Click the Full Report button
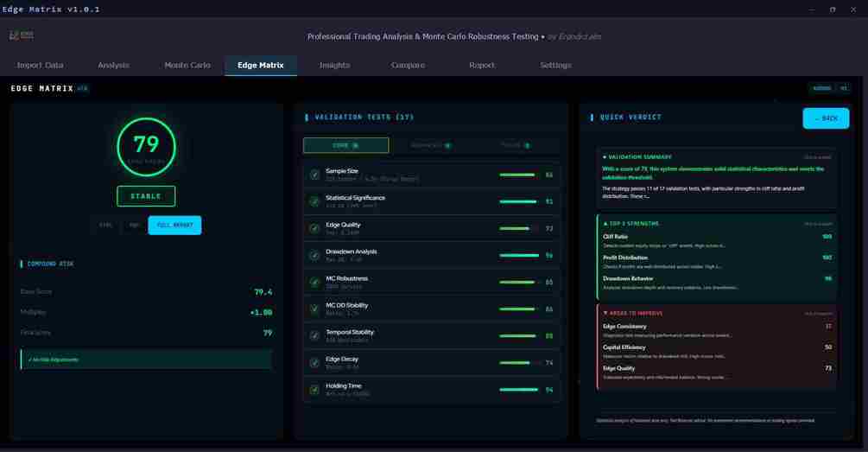 (x=175, y=226)
